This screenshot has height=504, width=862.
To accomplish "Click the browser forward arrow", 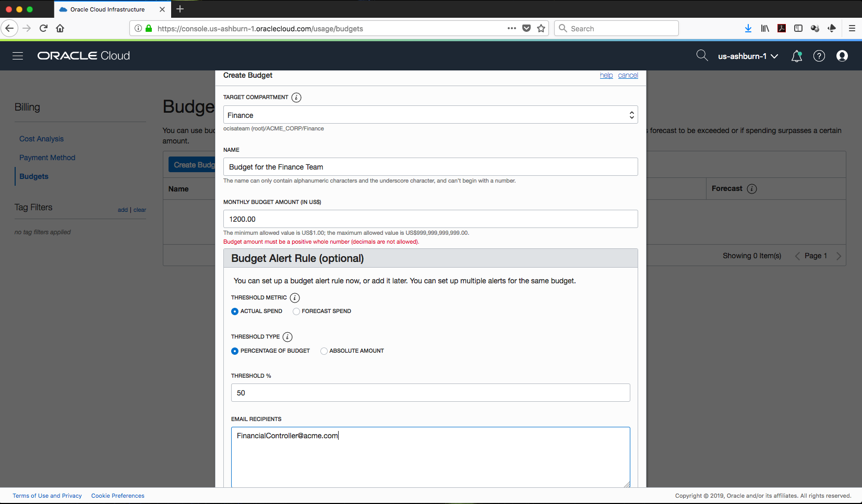I will point(27,28).
